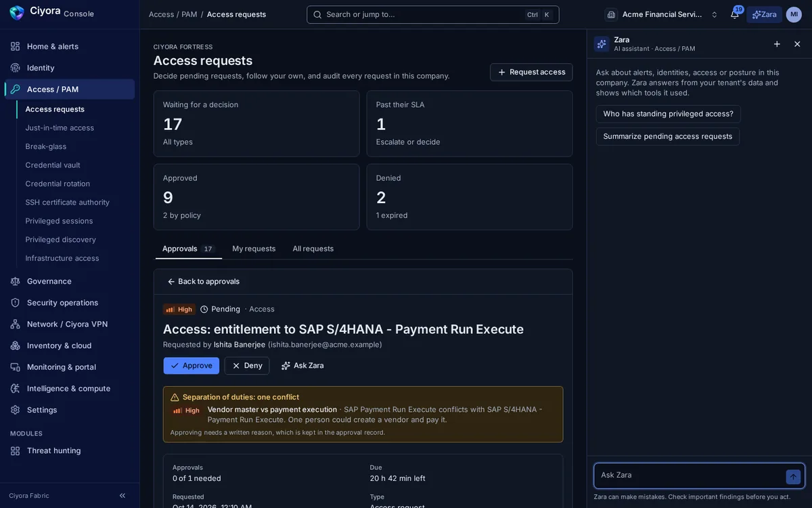Click the Ciyora Fabric footer label
The width and height of the screenshot is (812, 508).
29,496
